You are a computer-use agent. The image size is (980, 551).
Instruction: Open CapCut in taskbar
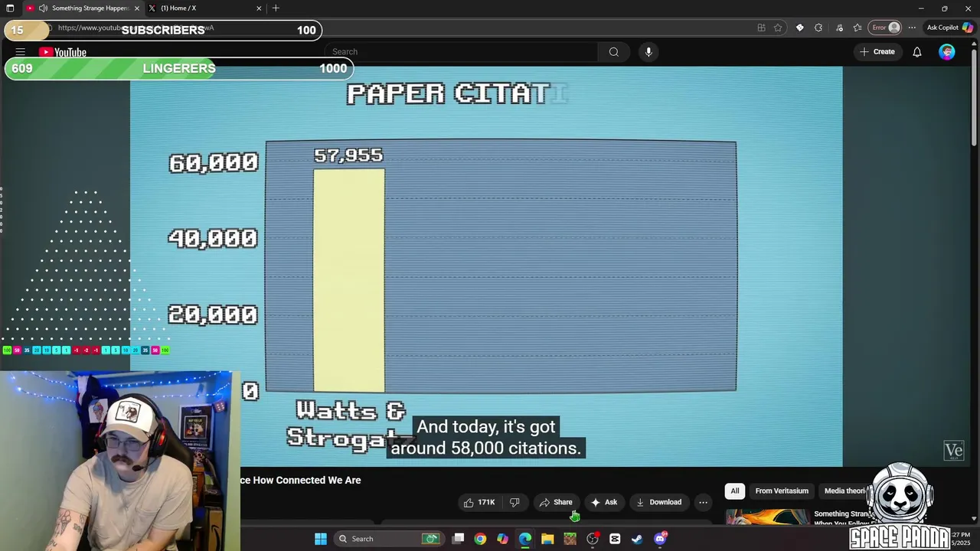point(615,539)
